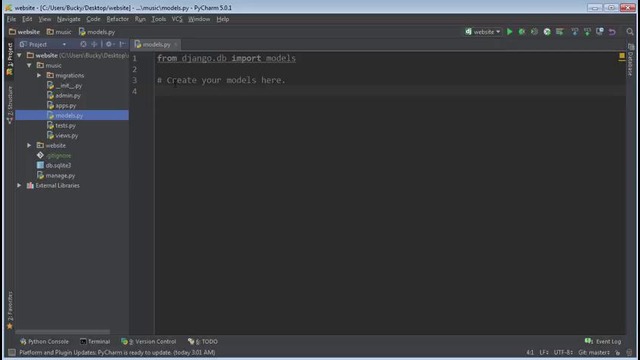This screenshot has height=360, width=640.
Task: Expand the inner website folder
Action: pos(29,145)
